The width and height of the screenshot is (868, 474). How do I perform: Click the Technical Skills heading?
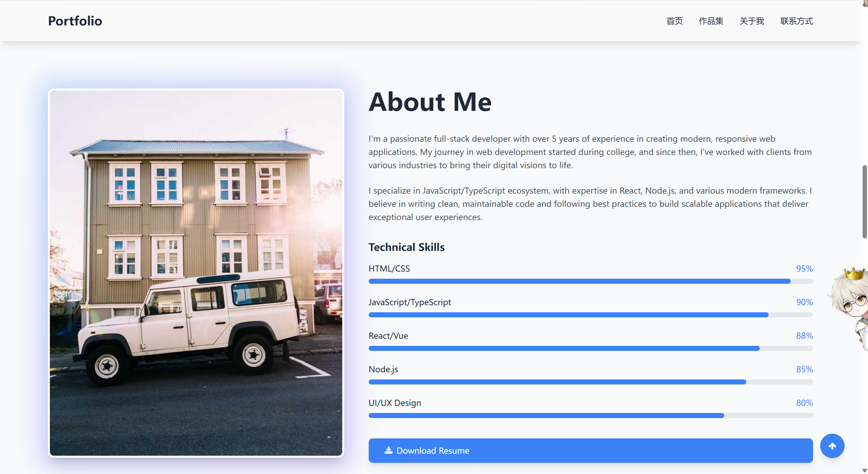[406, 247]
